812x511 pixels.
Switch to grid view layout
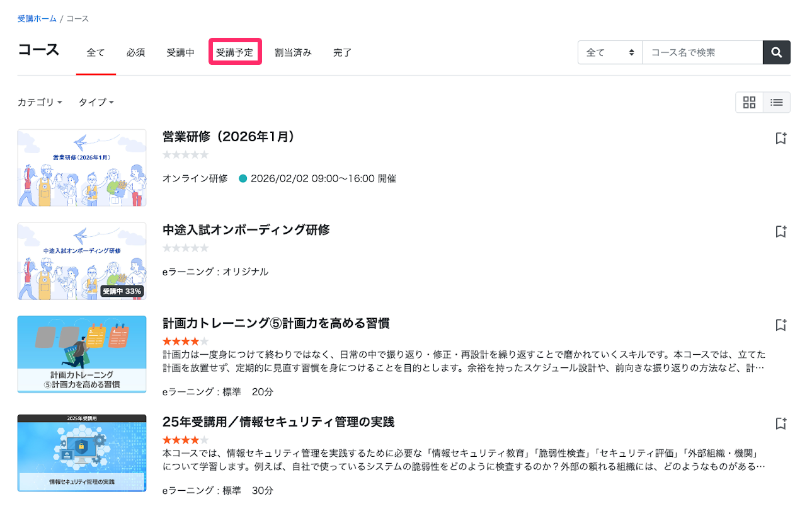click(x=749, y=102)
